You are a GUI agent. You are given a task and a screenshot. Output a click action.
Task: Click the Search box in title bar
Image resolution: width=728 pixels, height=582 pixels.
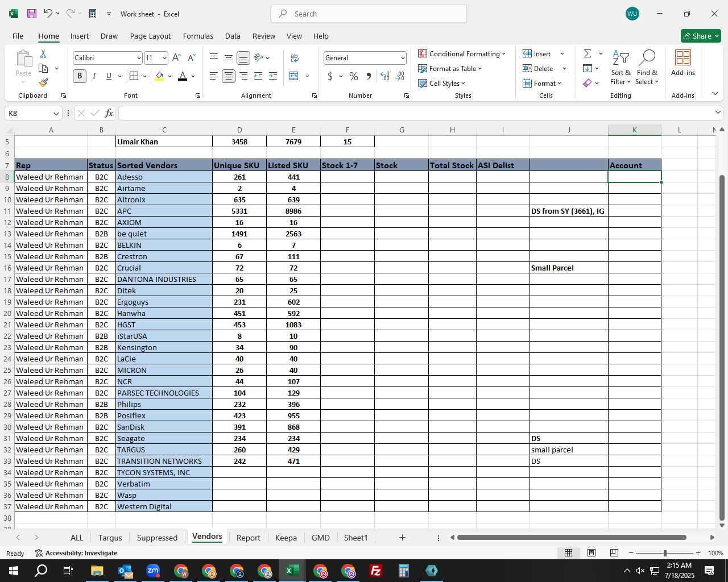point(369,14)
